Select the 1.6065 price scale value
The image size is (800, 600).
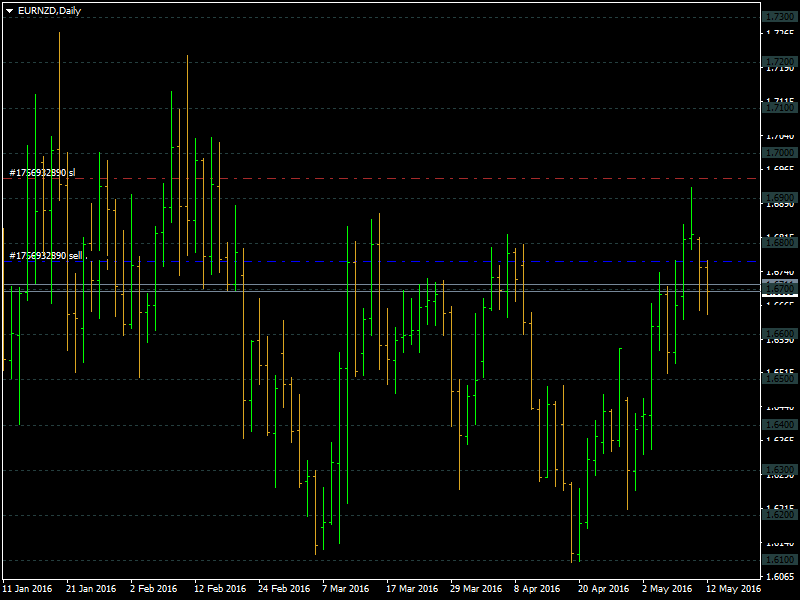coord(781,577)
